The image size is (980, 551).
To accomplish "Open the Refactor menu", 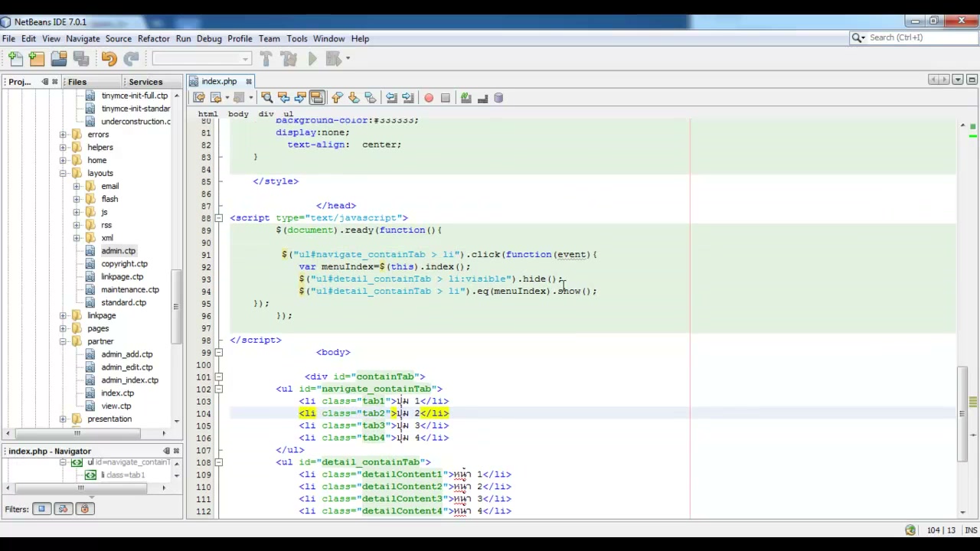I will tap(154, 38).
